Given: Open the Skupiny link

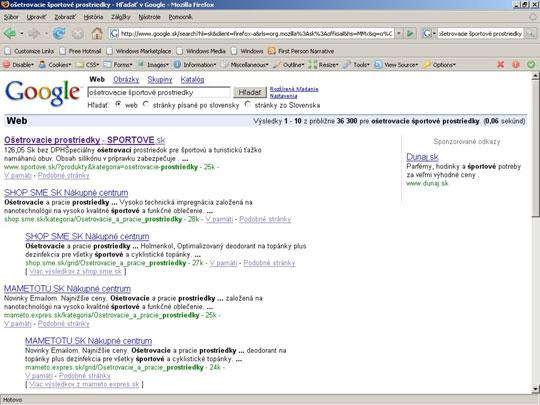Looking at the screenshot, I should point(160,80).
